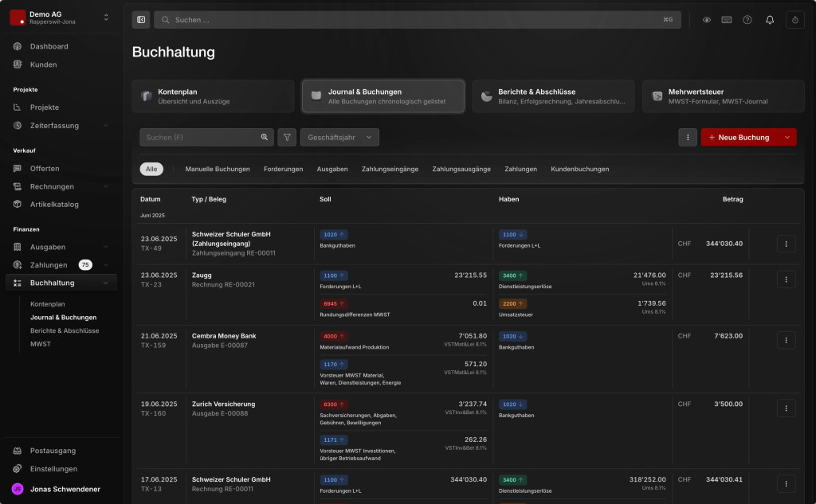Click the eye visibility icon in header
The height and width of the screenshot is (504, 816).
(x=706, y=20)
